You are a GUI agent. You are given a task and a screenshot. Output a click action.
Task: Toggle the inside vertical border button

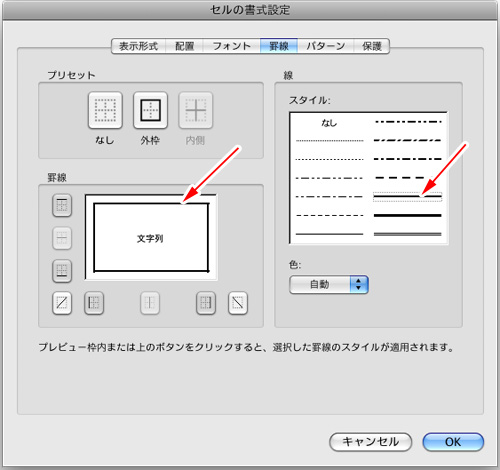click(x=150, y=303)
